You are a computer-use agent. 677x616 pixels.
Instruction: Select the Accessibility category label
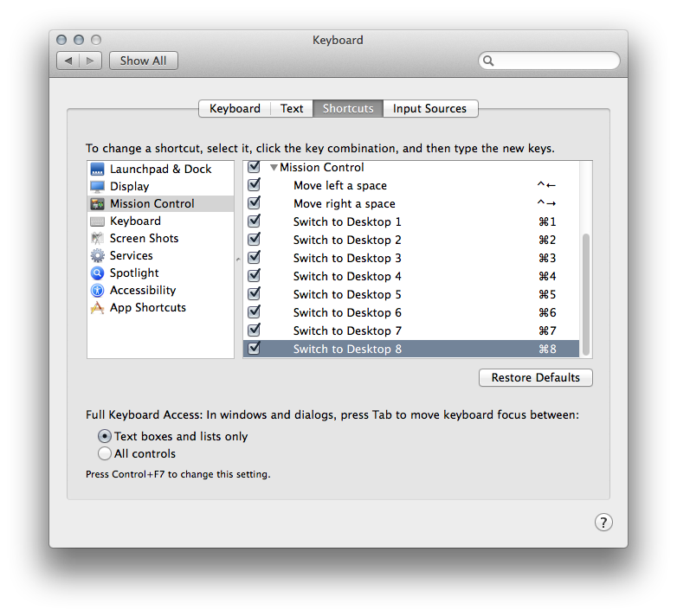143,291
